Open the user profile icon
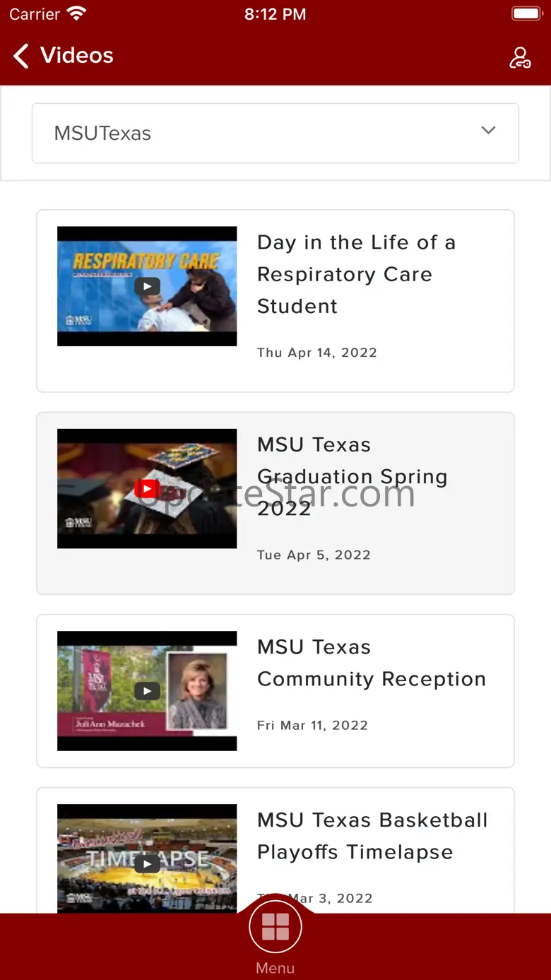The image size is (551, 980). [520, 57]
